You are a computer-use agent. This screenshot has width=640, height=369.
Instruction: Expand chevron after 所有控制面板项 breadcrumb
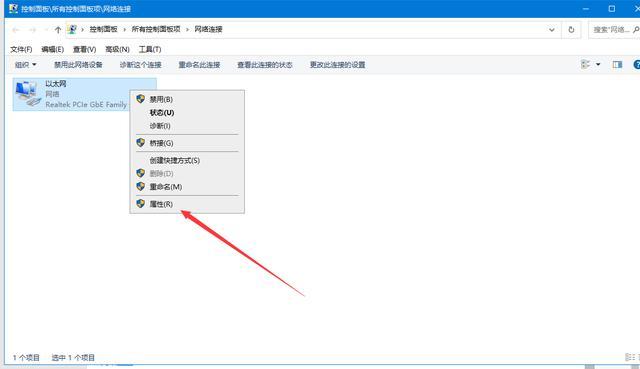[187, 29]
